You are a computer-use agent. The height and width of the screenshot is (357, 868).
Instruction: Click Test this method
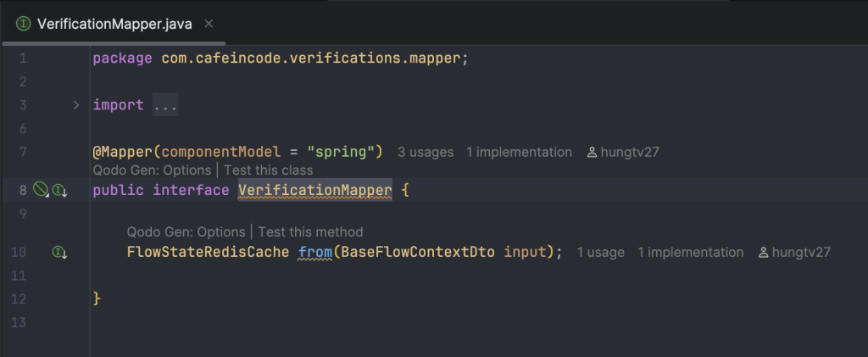pos(310,231)
